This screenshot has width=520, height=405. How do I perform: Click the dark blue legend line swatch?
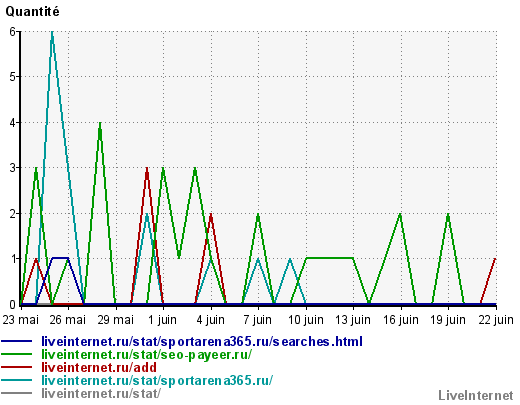tap(16, 341)
